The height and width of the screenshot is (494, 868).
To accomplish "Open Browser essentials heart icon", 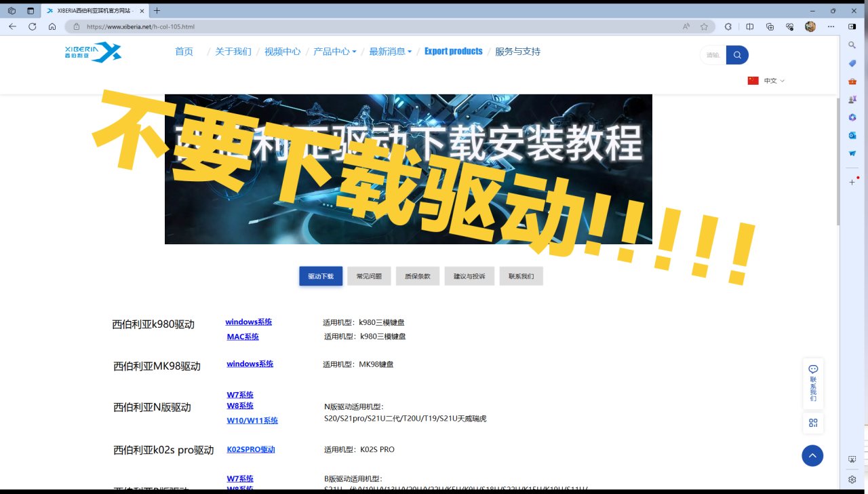I will [790, 26].
